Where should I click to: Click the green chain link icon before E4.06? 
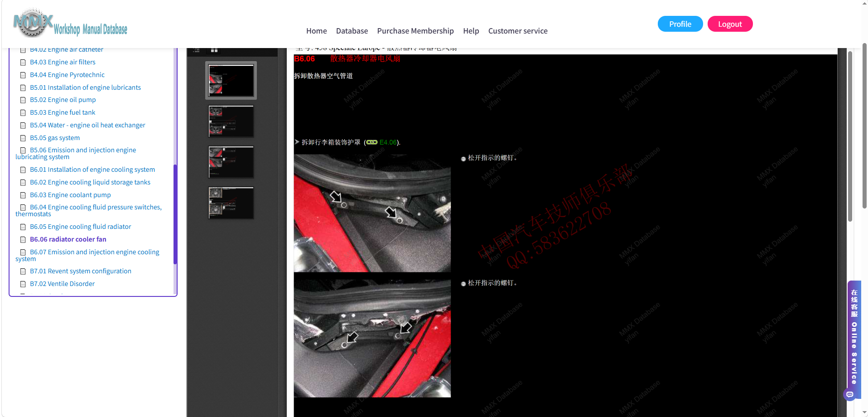[372, 142]
